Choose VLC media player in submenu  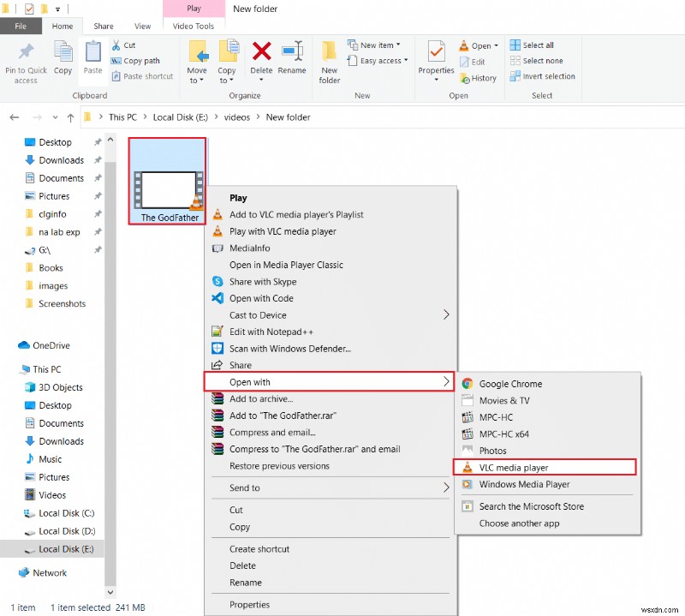545,468
